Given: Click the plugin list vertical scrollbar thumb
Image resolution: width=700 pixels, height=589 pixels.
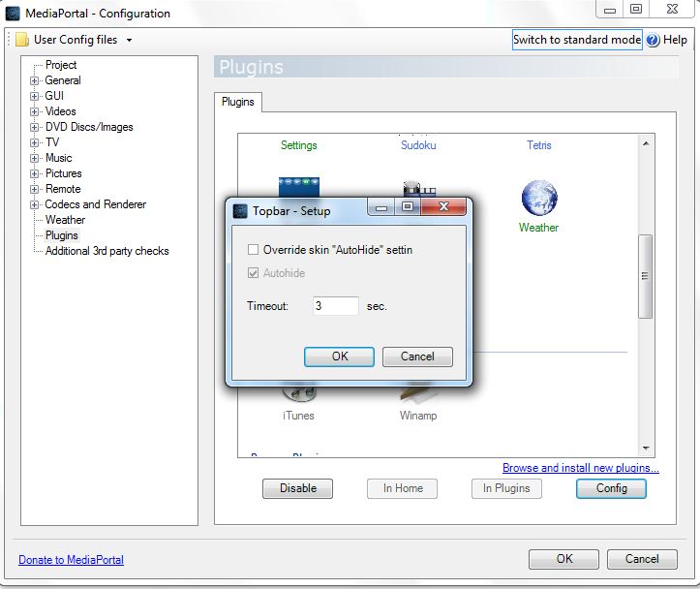Looking at the screenshot, I should tap(645, 276).
